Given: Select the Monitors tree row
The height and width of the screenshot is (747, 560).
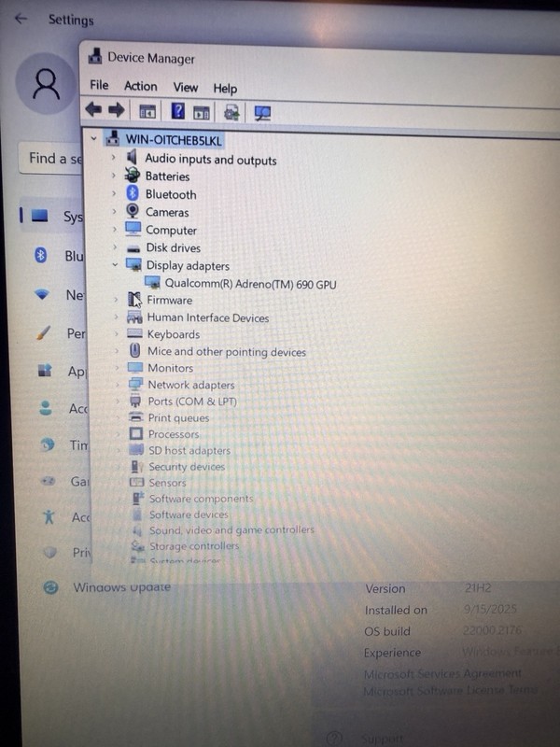Looking at the screenshot, I should [x=171, y=368].
